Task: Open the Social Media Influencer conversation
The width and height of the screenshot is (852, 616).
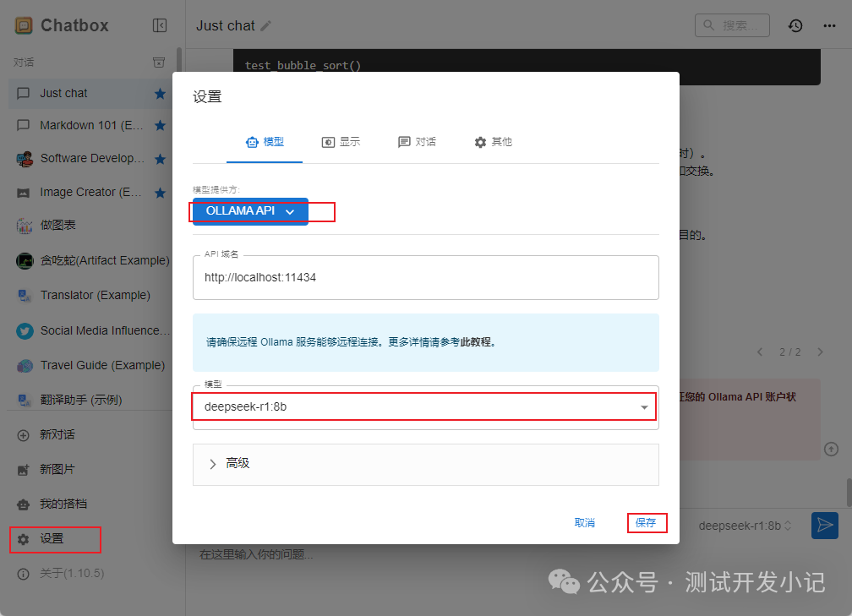Action: click(90, 330)
